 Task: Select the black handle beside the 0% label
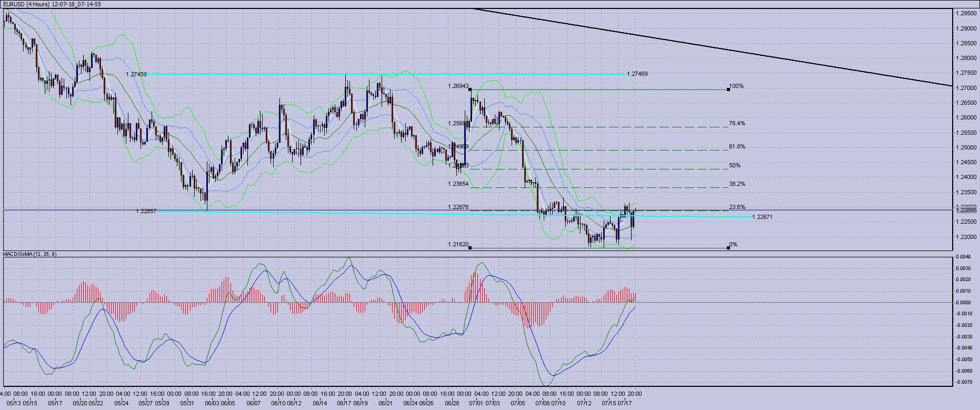[728, 248]
